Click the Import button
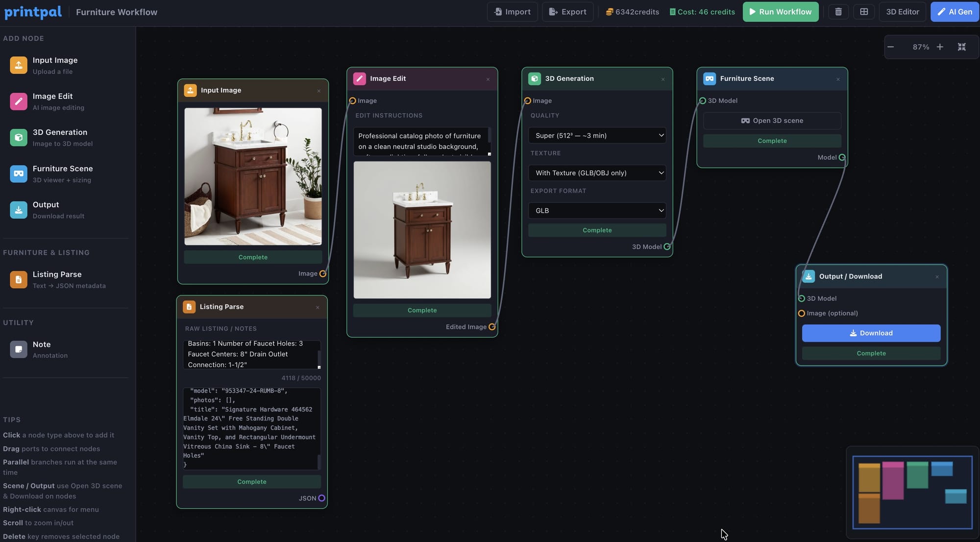980x542 pixels. click(512, 12)
